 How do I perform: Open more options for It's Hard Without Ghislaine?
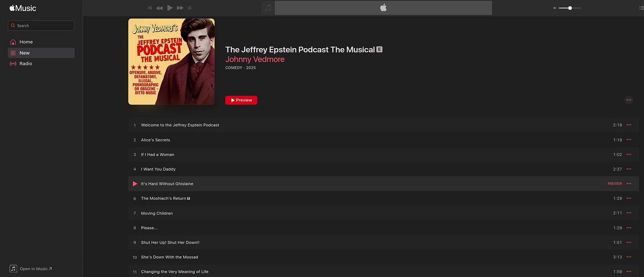click(x=629, y=184)
